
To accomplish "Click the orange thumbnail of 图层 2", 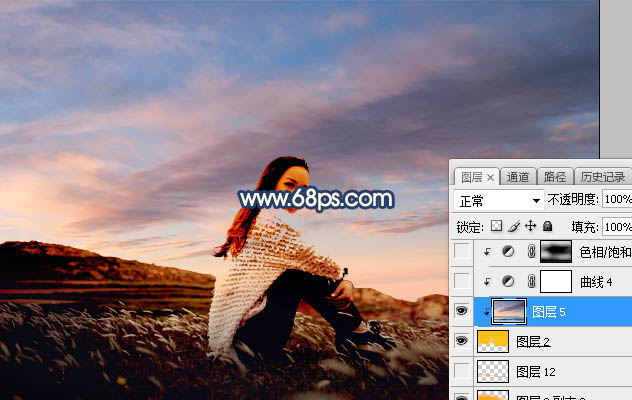I will point(493,341).
